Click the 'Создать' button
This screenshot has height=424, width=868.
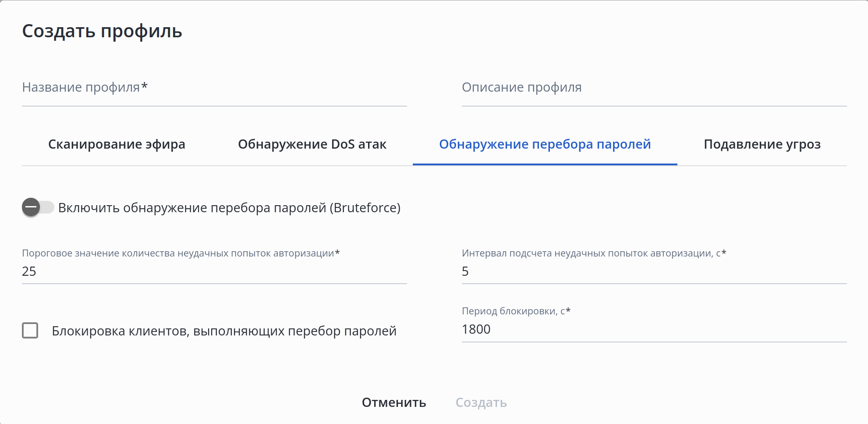click(x=481, y=403)
